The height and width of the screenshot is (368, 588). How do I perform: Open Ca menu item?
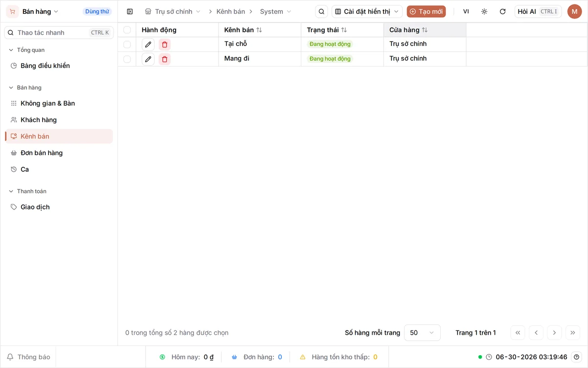[x=59, y=169]
